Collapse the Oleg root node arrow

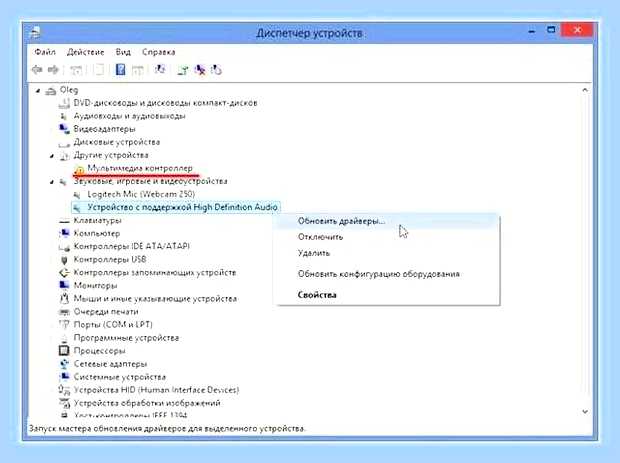(38, 91)
